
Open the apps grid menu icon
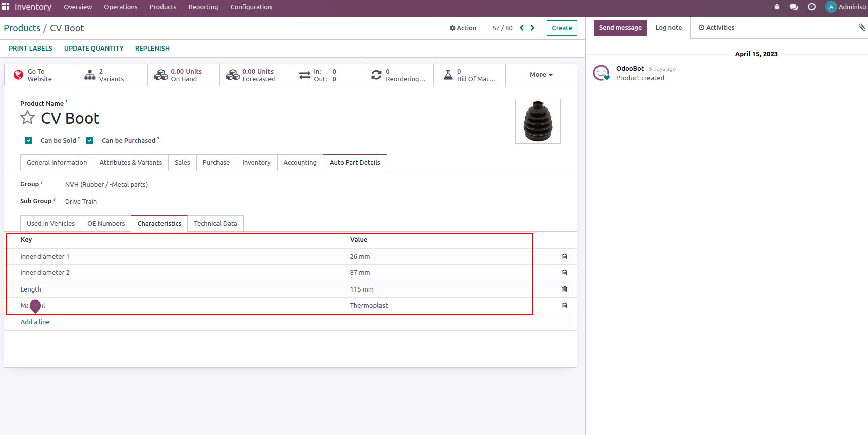pyautogui.click(x=5, y=7)
